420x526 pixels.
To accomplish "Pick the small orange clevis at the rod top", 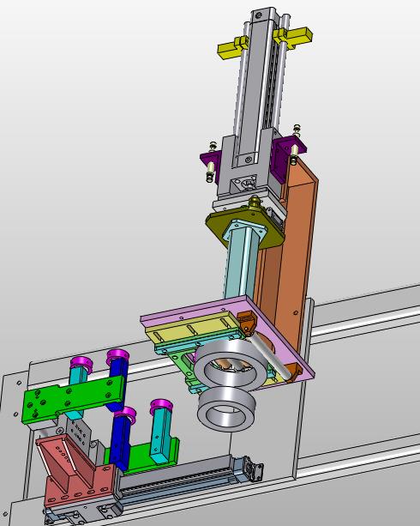I will tap(246, 322).
